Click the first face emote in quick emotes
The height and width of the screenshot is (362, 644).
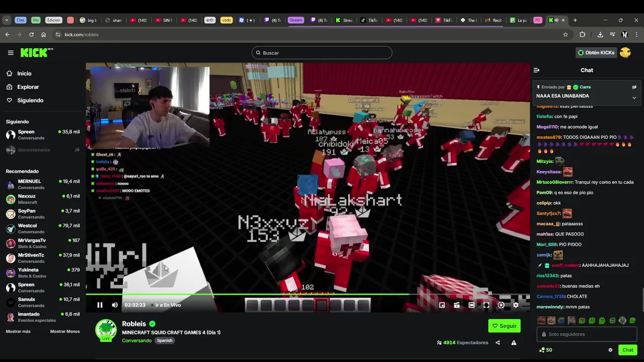pyautogui.click(x=541, y=320)
